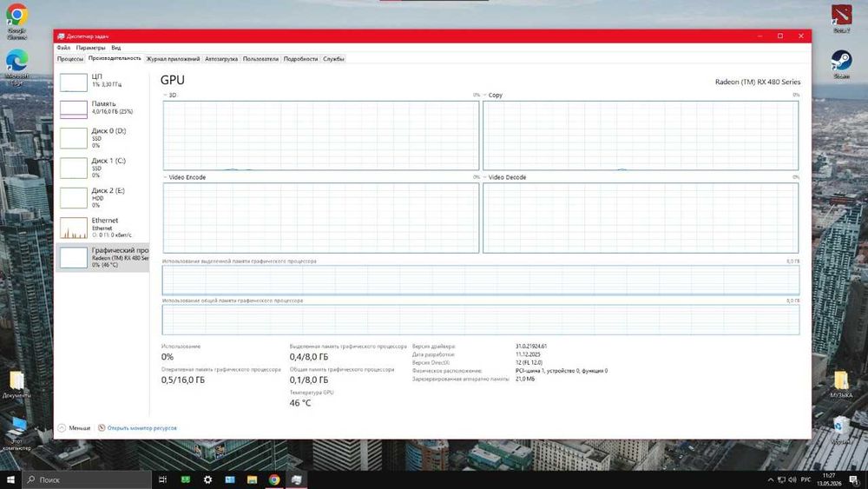This screenshot has width=868, height=489.
Task: Select Этот компьютер desktop icon
Action: [x=16, y=433]
